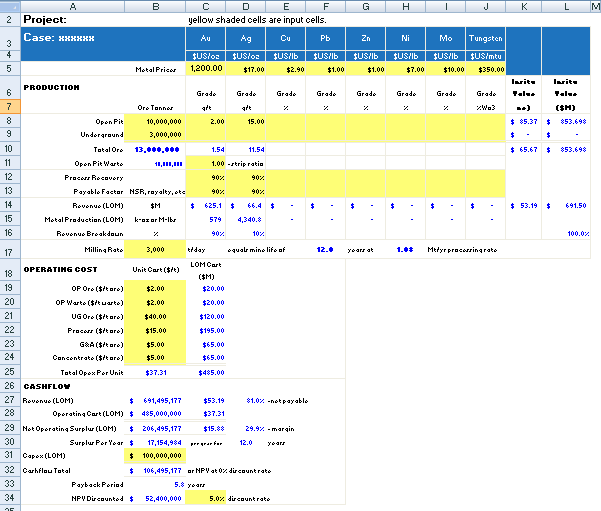Click the PRODUCTION section heading
This screenshot has width=601, height=511.
pos(51,87)
